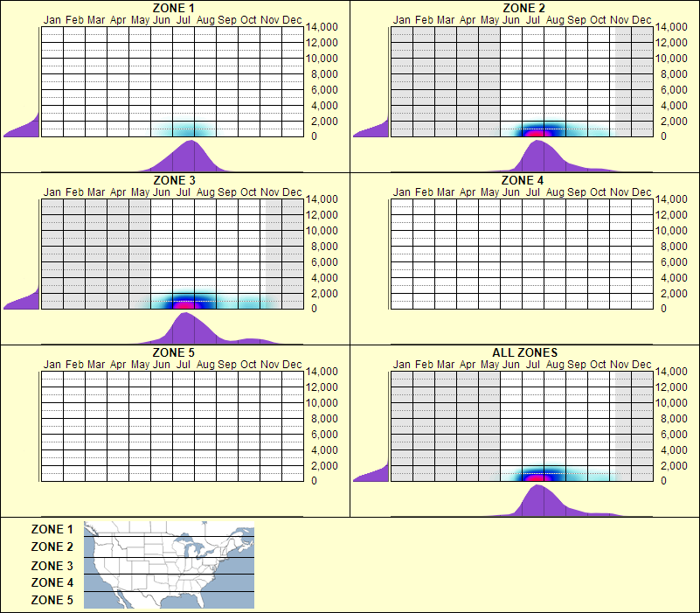Open the ALL ZONES combined chart
Viewport: 700px width, 613px height.
point(520,424)
